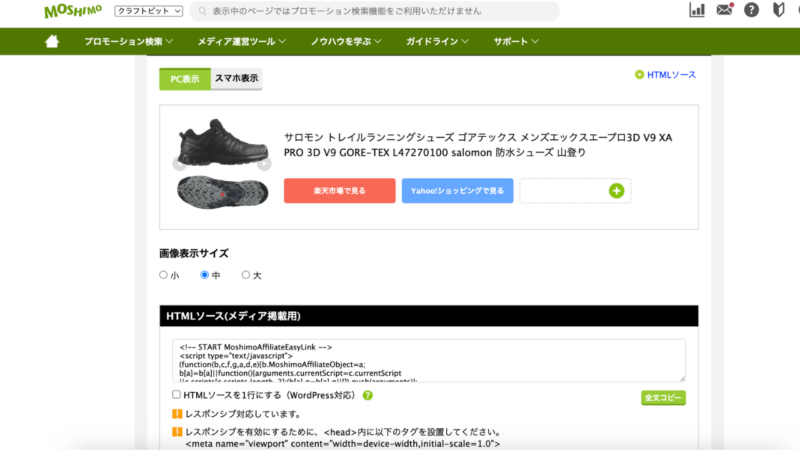Open the mail messages icon

tap(724, 10)
